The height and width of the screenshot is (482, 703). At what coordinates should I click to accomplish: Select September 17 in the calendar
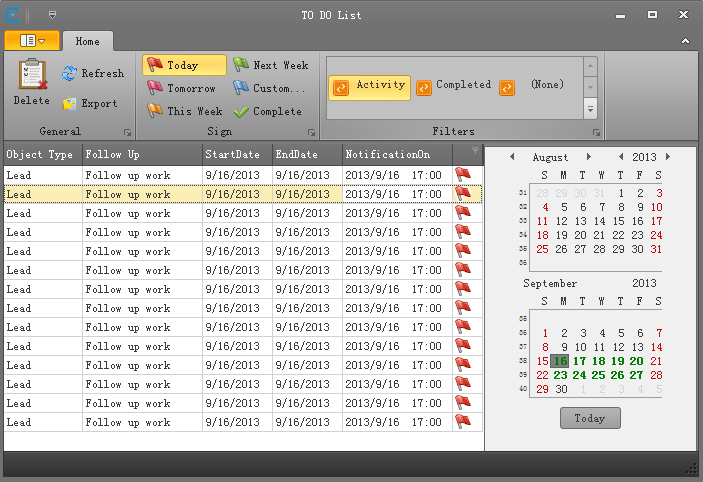(x=579, y=361)
